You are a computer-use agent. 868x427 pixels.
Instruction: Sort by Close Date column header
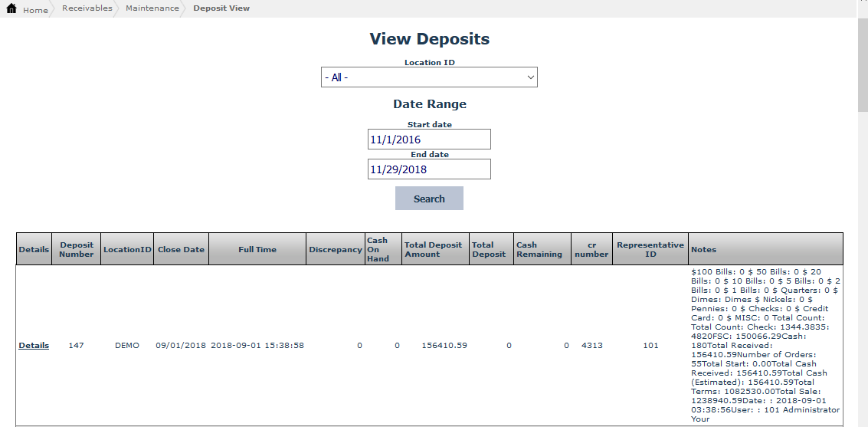pos(181,249)
